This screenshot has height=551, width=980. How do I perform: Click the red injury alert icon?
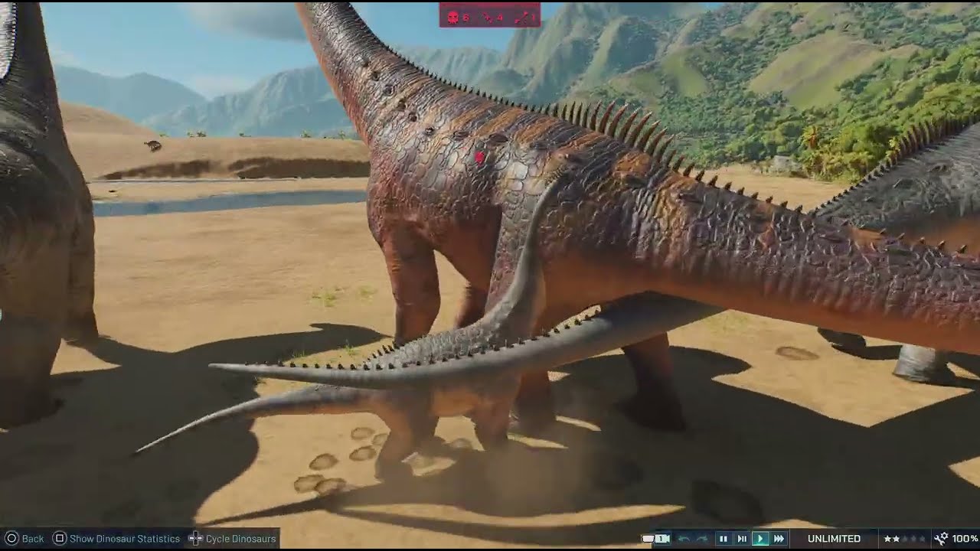pos(488,17)
